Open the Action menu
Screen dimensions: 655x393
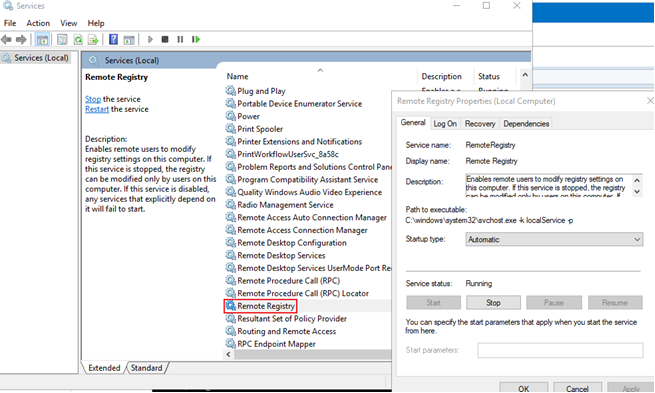38,23
